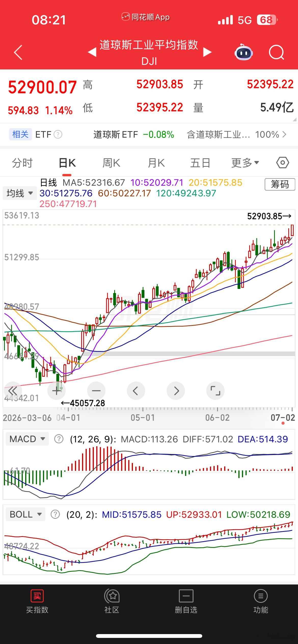Move chart right with right chevron
Screen dimensions: 298x644
click(176, 391)
